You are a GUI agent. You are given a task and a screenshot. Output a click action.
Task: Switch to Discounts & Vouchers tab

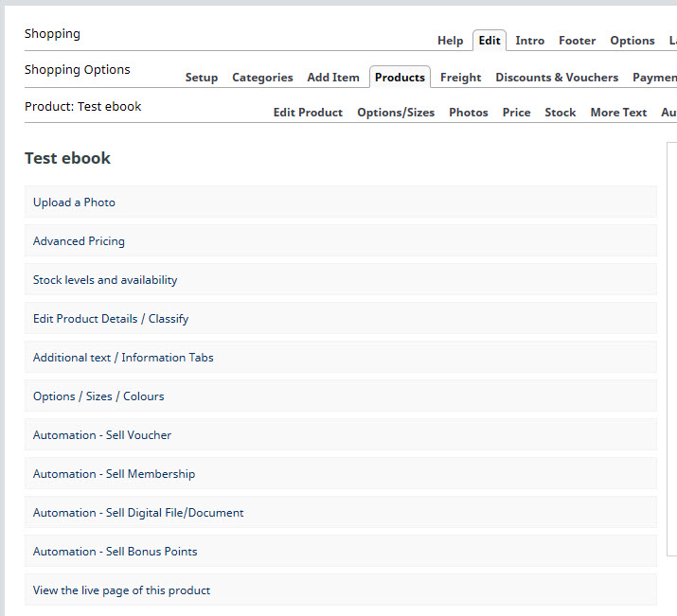coord(557,78)
